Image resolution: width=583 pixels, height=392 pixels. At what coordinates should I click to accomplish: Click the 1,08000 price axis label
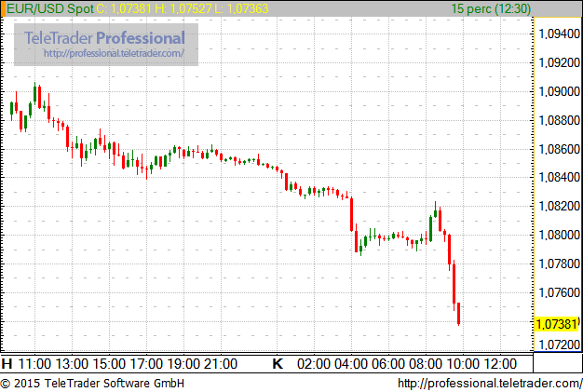tap(559, 235)
